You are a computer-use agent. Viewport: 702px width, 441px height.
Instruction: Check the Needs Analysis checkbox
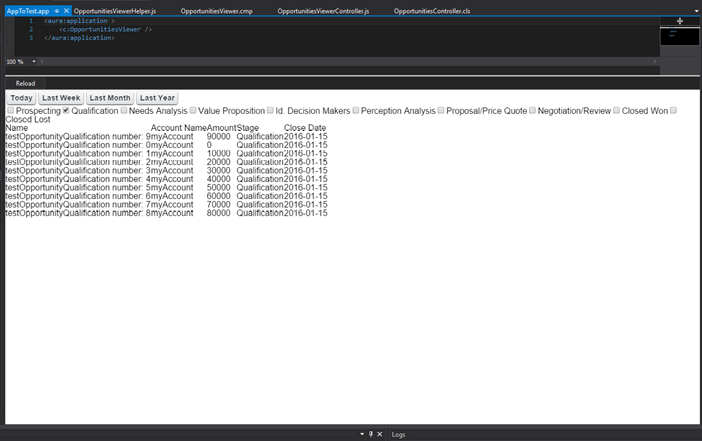tap(124, 110)
